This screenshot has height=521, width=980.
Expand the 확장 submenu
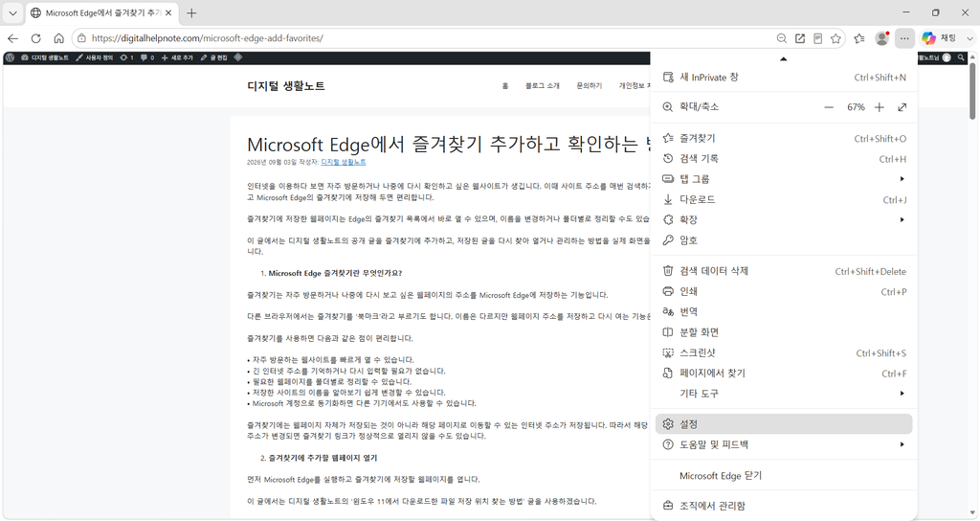784,219
